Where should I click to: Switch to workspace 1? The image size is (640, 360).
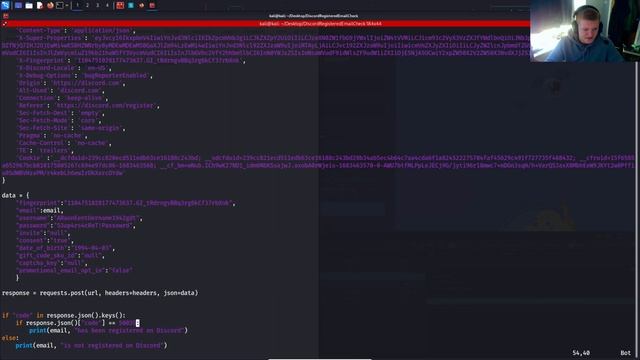tap(78, 5)
